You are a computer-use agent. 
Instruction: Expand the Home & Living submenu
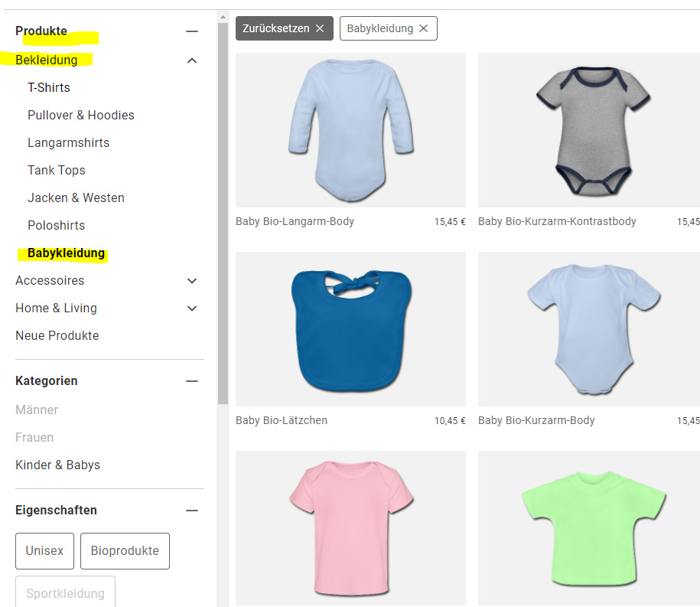pyautogui.click(x=192, y=308)
